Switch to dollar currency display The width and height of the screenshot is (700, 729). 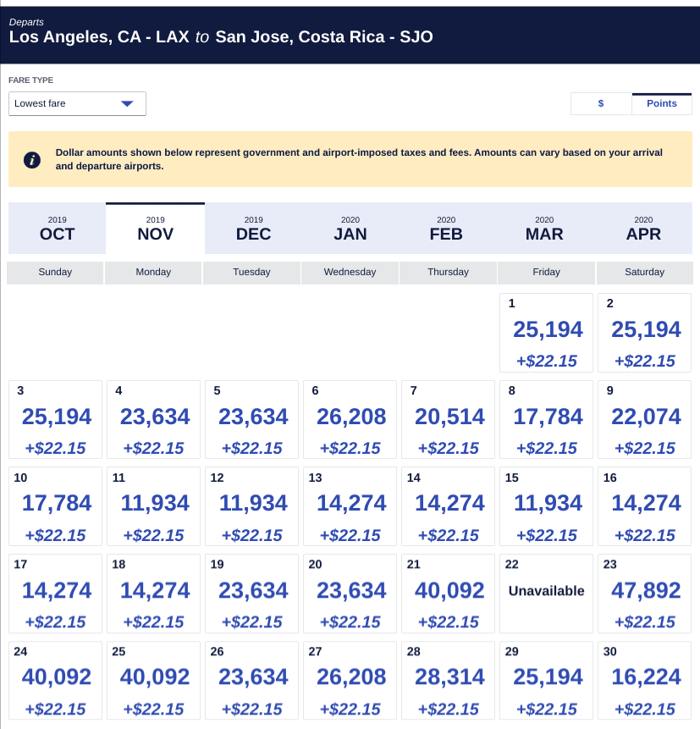[600, 103]
